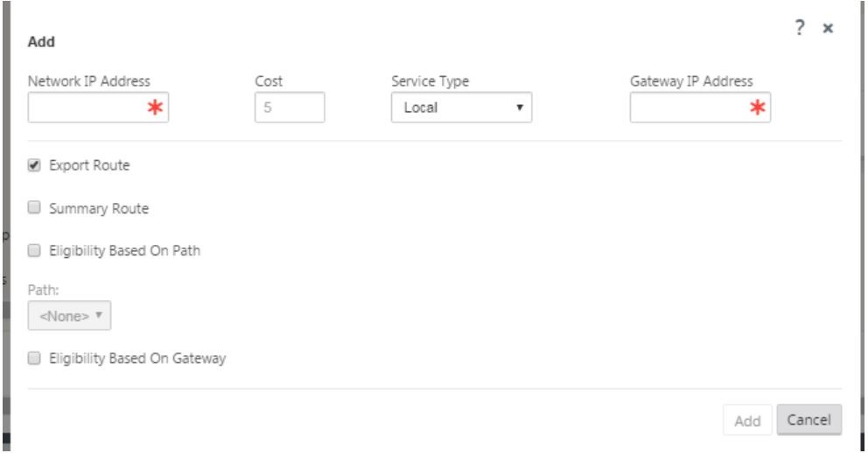This screenshot has width=868, height=453.
Task: Click the Summary Route label text
Action: pyautogui.click(x=99, y=208)
